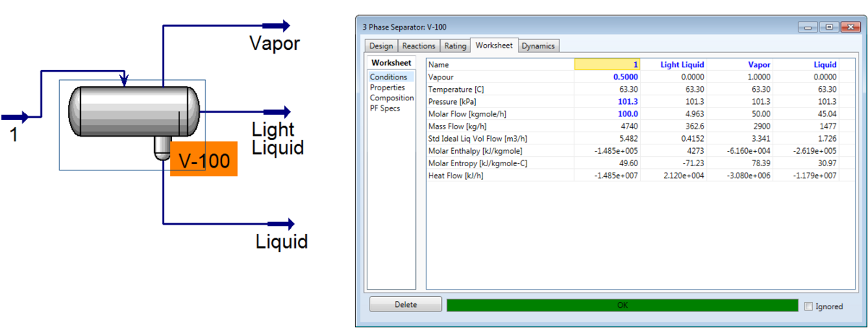Select PF Specs in the Worksheet list
This screenshot has width=868, height=328.
pyautogui.click(x=385, y=108)
